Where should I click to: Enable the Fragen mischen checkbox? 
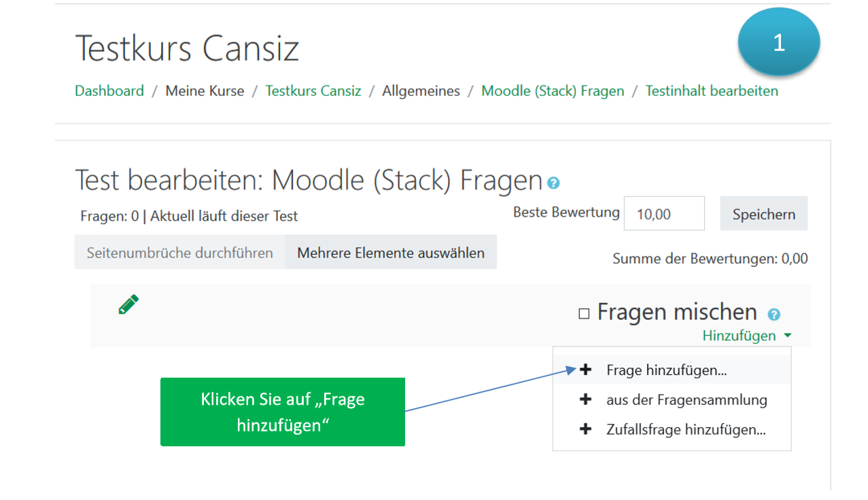tap(583, 314)
